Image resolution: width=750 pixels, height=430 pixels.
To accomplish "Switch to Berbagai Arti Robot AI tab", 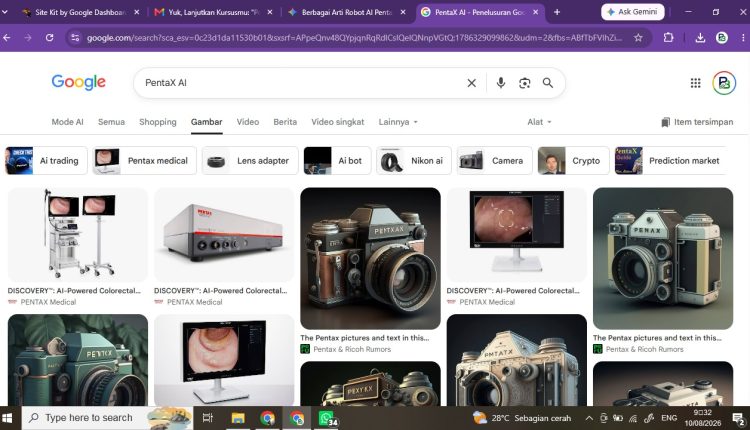I will (x=346, y=12).
